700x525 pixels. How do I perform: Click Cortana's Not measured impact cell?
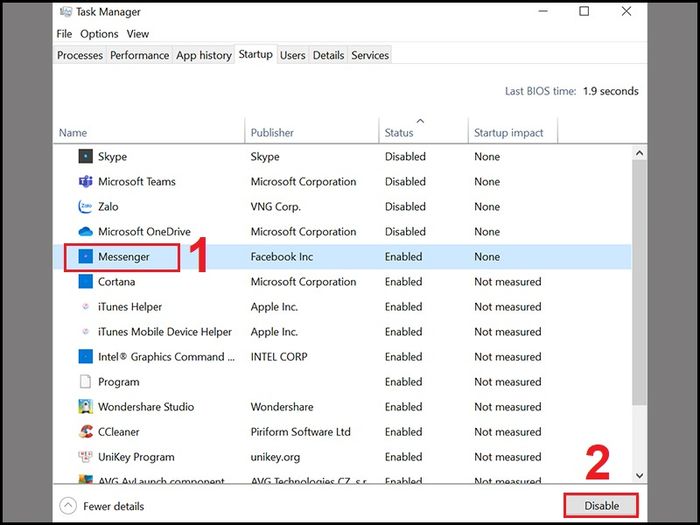508,282
